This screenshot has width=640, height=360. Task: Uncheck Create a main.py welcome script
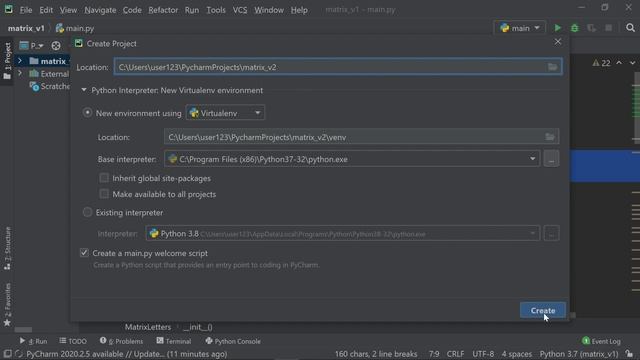tap(84, 253)
